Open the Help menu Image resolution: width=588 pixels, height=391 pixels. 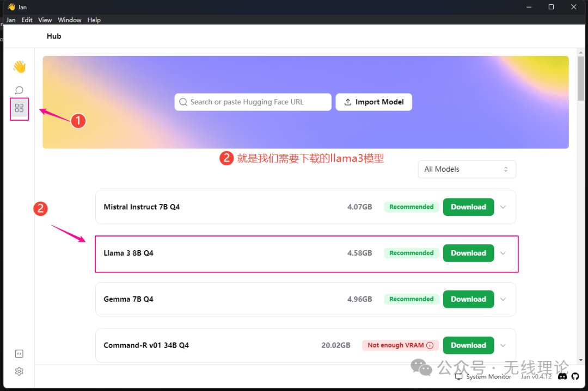coord(94,20)
